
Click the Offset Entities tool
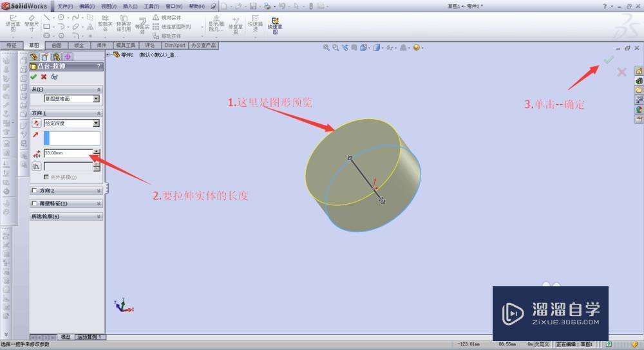tap(142, 26)
